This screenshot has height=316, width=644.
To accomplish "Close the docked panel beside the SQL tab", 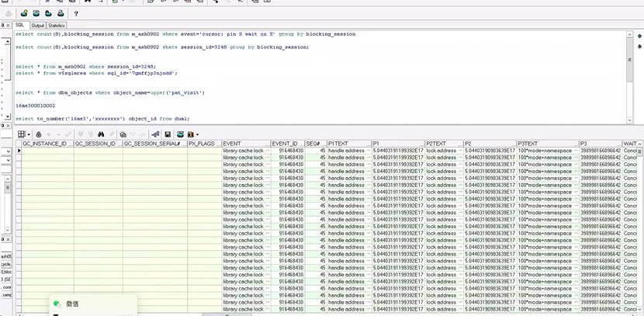I will 9,26.
